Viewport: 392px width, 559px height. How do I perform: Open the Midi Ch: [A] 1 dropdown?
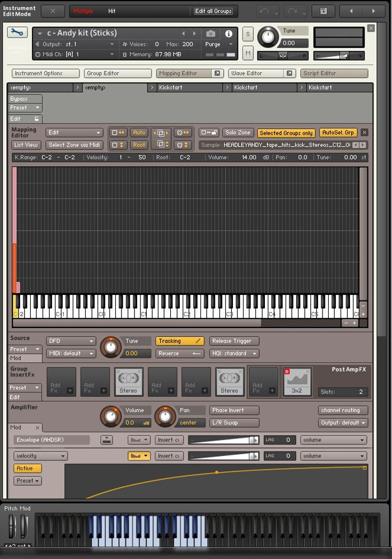pos(75,54)
